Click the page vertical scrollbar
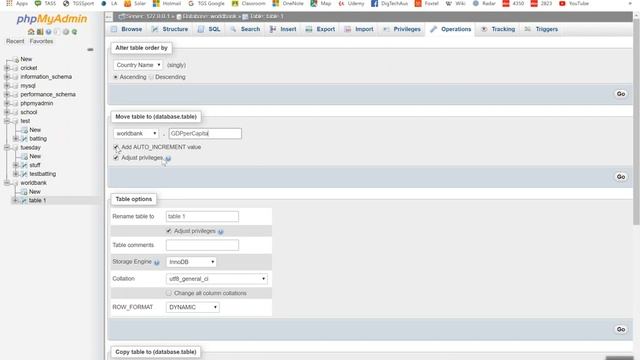 [636, 122]
